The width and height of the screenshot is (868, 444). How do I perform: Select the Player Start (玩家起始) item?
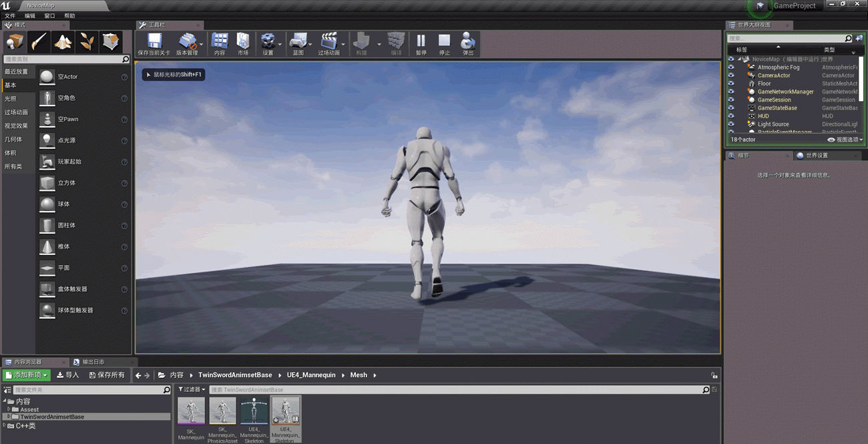point(83,162)
